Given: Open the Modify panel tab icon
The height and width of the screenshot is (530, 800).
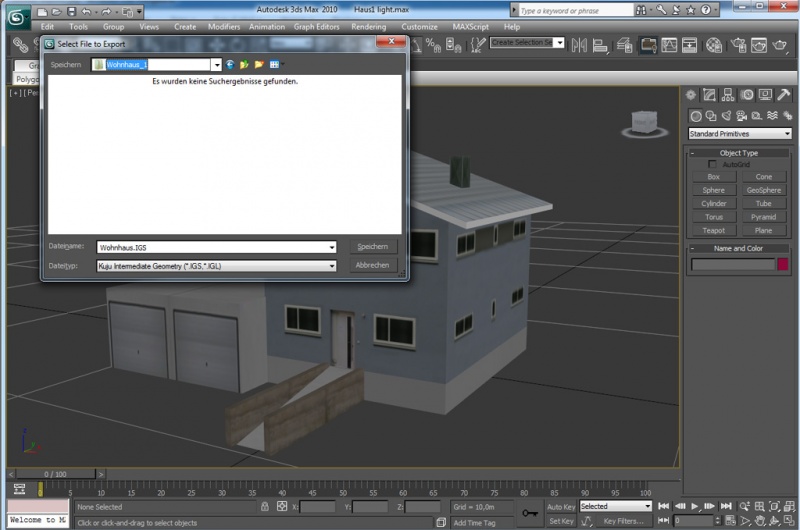Looking at the screenshot, I should 709,95.
